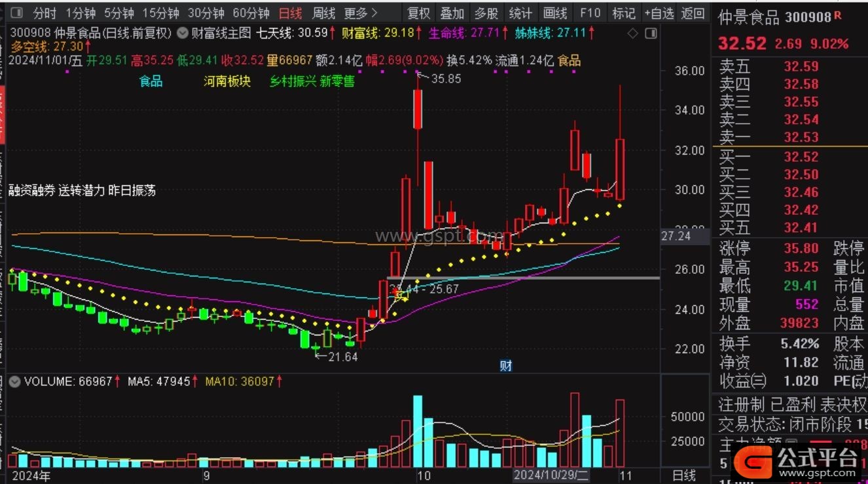This screenshot has width=868, height=484.
Task: Click the panel layout icon before 分时
Action: pos(17,12)
